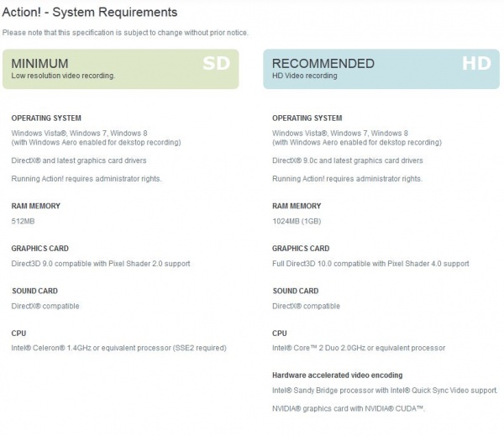Click the "Action! - System Requirements" page title
504x436 pixels.
[x=90, y=13]
